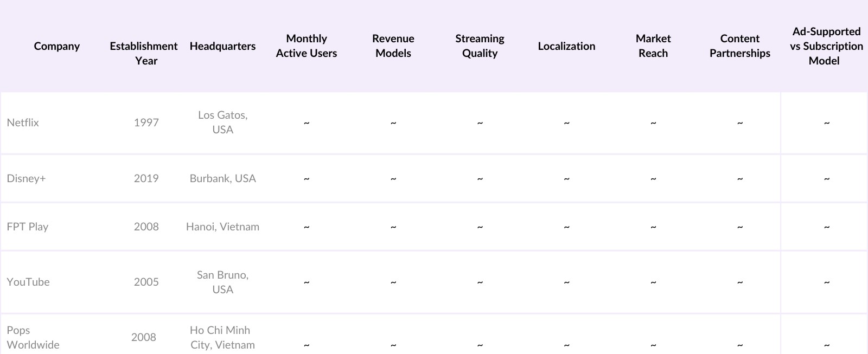Select the Market Reach column header
The image size is (868, 354).
(x=653, y=46)
